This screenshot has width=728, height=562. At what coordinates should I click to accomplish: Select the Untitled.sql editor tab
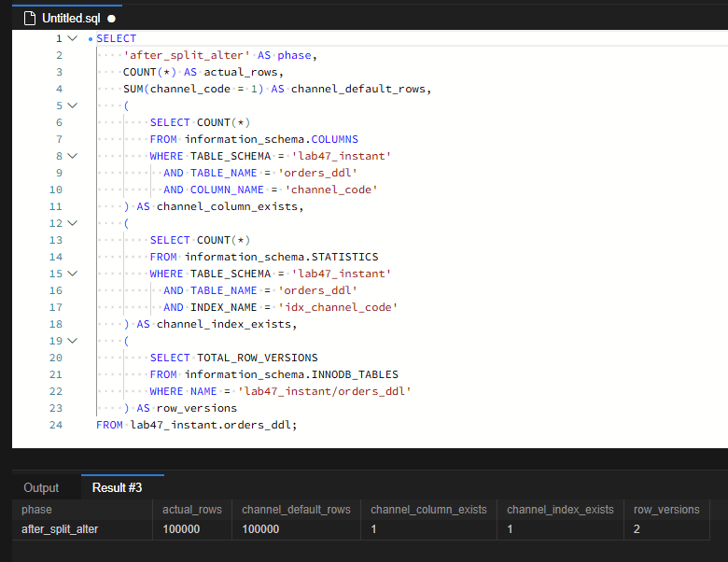pos(67,18)
